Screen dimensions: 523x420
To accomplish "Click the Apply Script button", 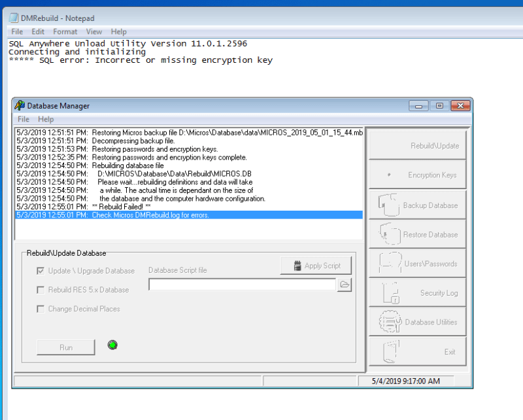I will 316,266.
